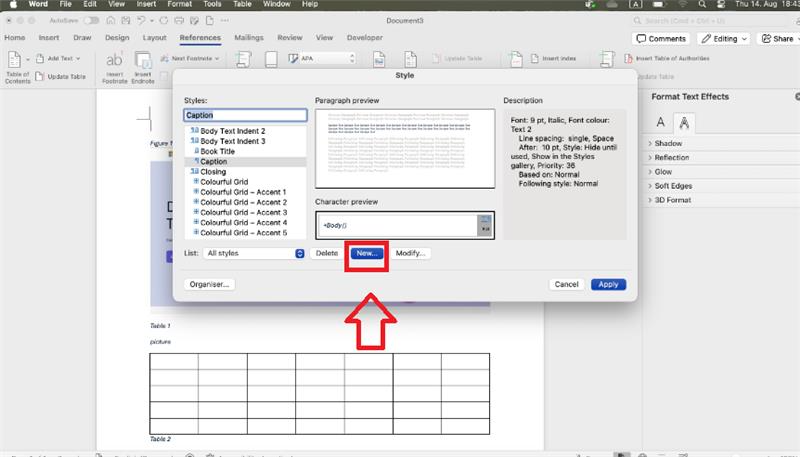Open the All styles list dropdown
This screenshot has width=800, height=457.
[x=254, y=253]
